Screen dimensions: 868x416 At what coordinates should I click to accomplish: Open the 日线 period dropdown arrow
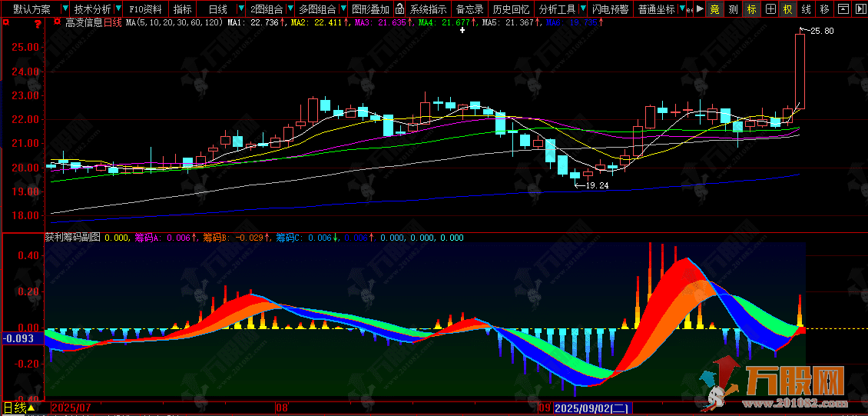240,9
